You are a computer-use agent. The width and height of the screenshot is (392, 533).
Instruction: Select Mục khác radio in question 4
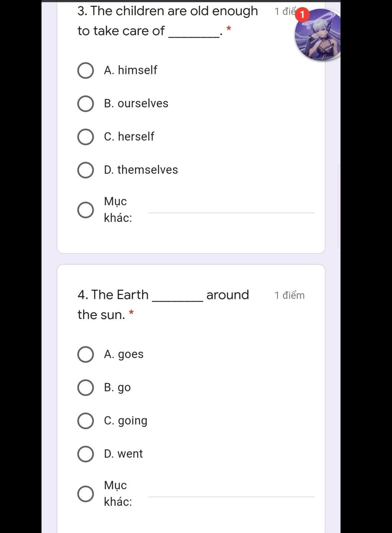coord(85,494)
